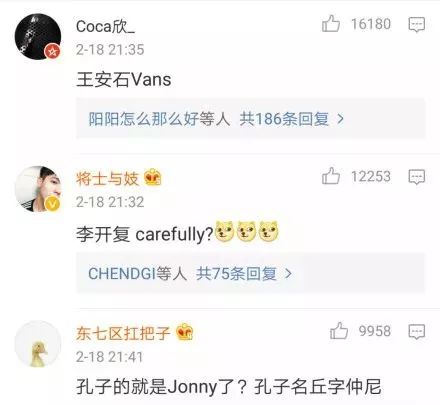Select comment text 王安石Vans
The height and width of the screenshot is (405, 440).
pos(124,80)
